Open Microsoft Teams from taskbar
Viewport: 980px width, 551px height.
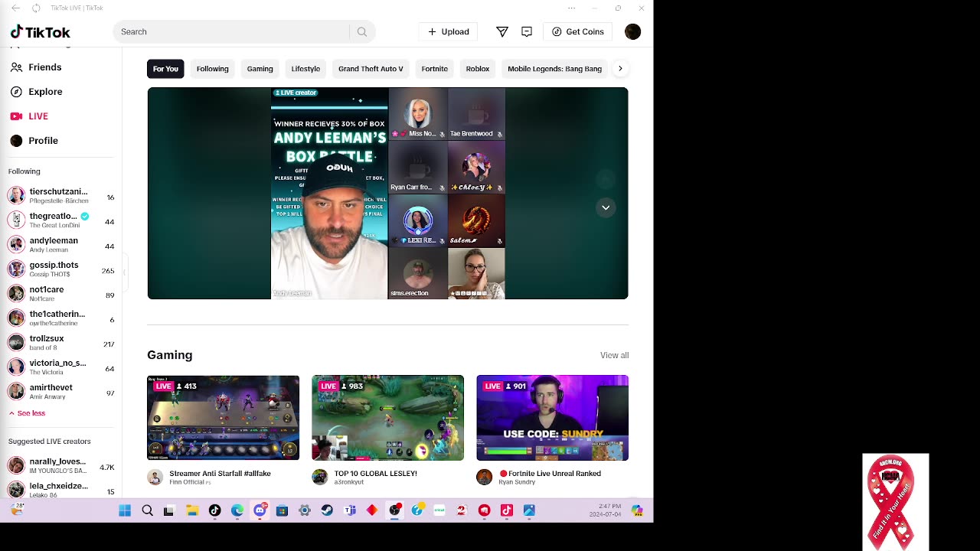pos(350,510)
